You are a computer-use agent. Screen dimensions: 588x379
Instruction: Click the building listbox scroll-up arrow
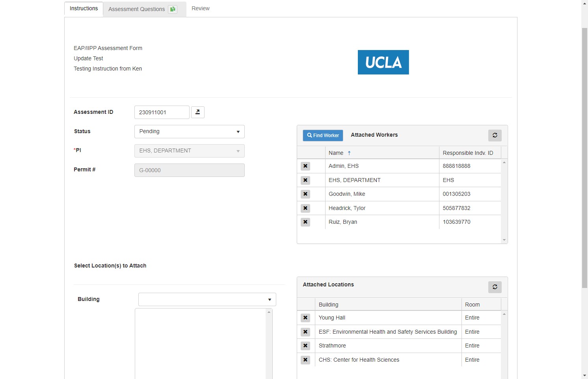tap(269, 312)
